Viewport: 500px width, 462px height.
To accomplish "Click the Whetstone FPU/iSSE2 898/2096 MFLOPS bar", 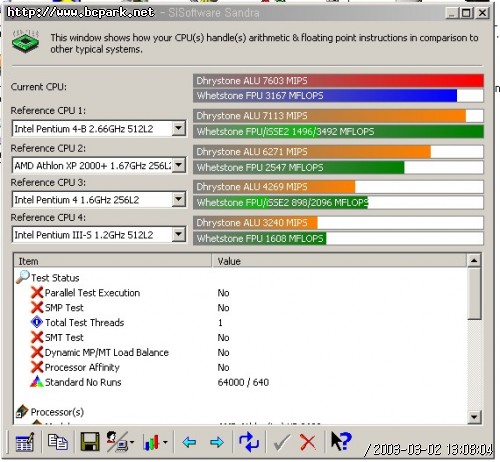I will point(338,202).
